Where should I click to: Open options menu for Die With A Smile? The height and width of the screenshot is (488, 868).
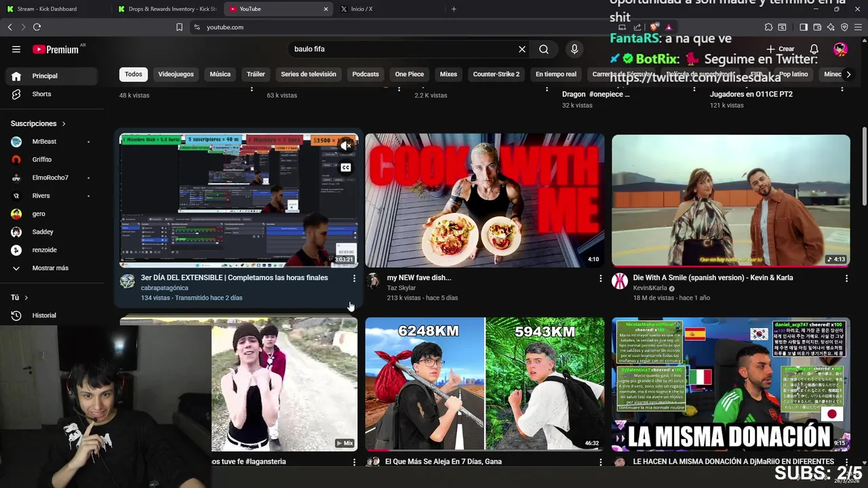(x=846, y=278)
